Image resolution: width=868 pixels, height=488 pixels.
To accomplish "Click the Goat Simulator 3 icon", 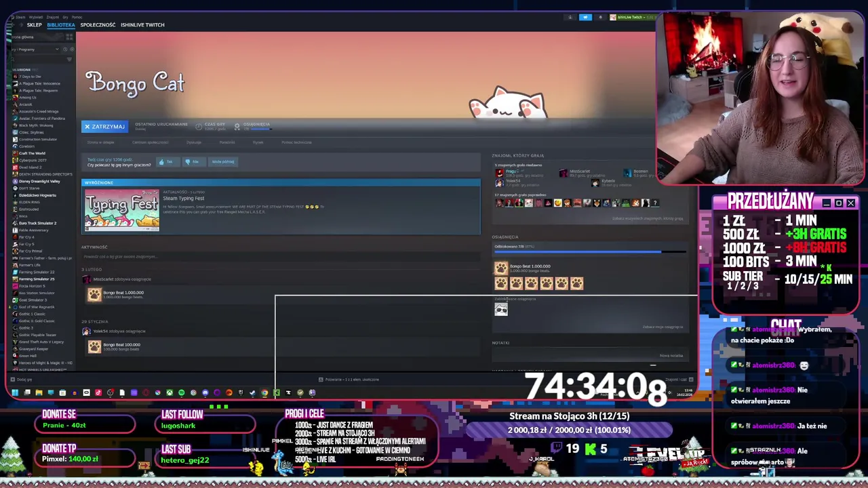I will tap(15, 300).
